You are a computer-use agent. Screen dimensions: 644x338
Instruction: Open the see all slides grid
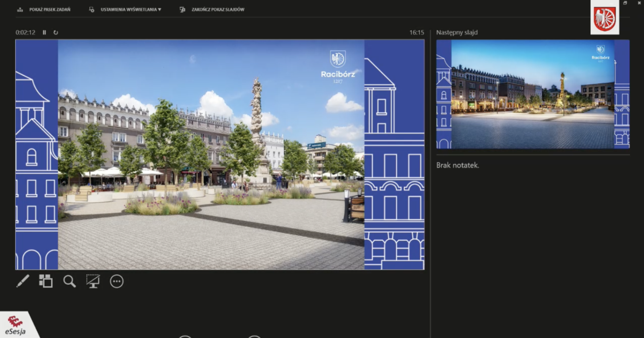(46, 281)
